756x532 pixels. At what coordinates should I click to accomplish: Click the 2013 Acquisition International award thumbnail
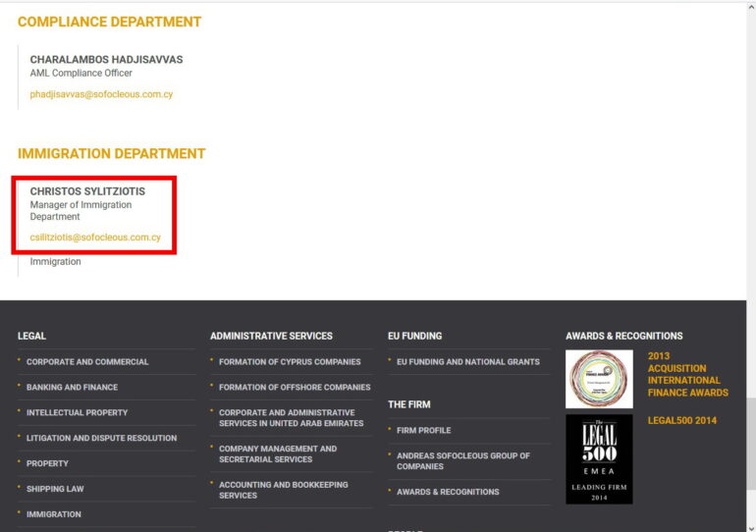(x=599, y=379)
